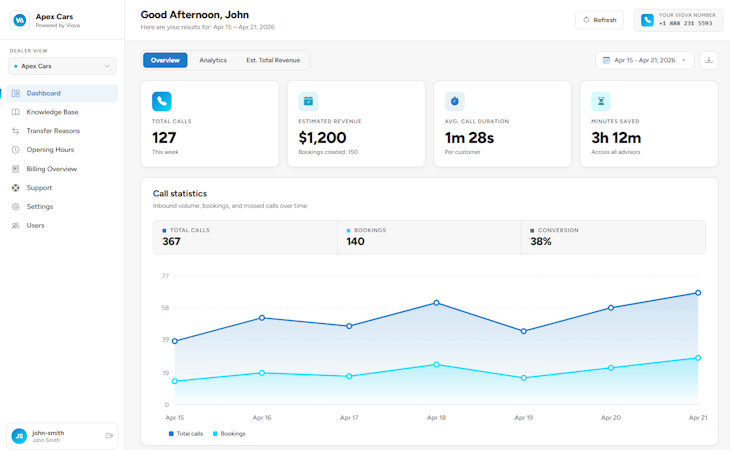Switch to Est. Total Revenue tab

[273, 60]
